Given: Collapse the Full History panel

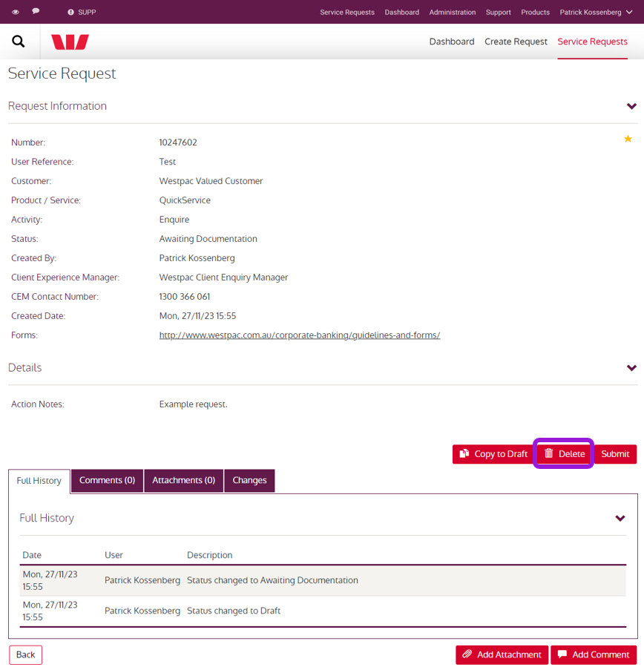Looking at the screenshot, I should click(x=620, y=519).
